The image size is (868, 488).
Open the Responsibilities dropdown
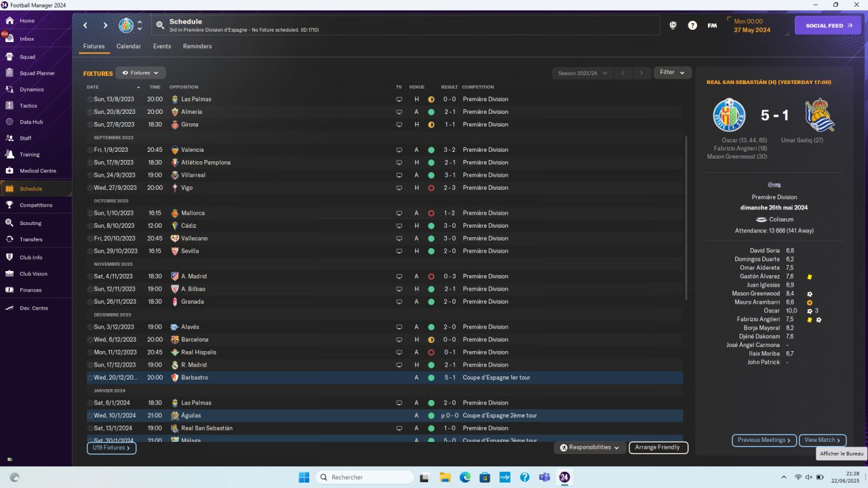[x=589, y=448]
